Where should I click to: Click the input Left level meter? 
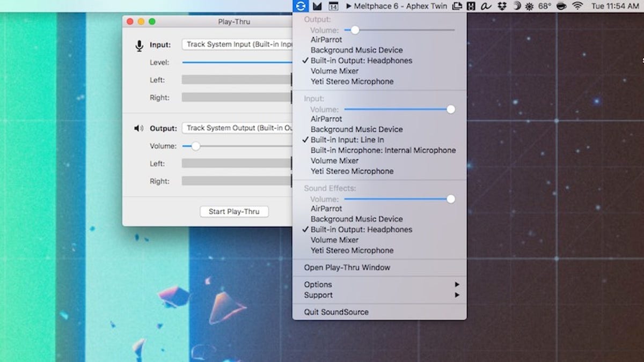coord(237,80)
